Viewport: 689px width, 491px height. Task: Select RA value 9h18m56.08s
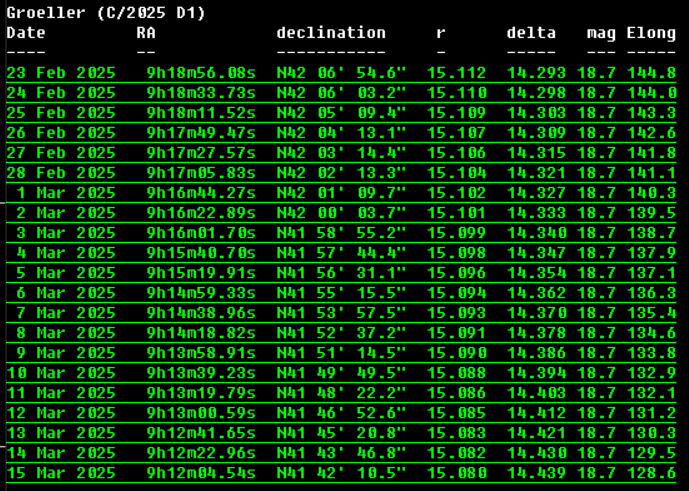(x=201, y=73)
